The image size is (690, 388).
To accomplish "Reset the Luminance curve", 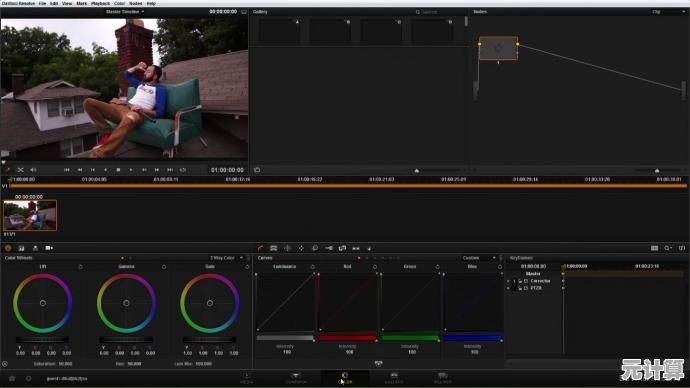I will [312, 267].
